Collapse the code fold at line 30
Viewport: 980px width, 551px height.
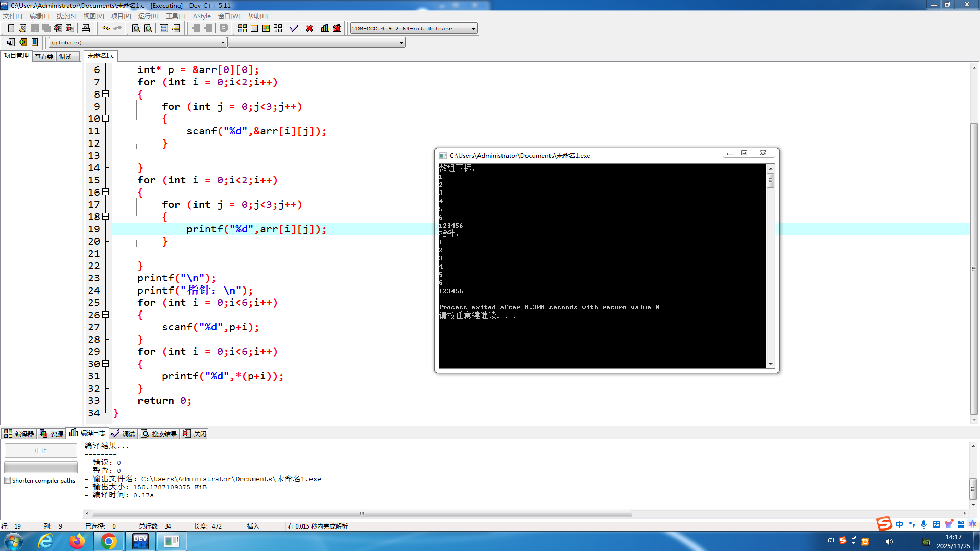pos(106,364)
